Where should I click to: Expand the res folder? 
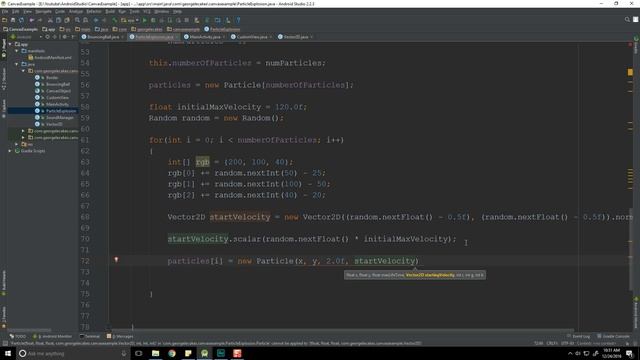pyautogui.click(x=17, y=144)
